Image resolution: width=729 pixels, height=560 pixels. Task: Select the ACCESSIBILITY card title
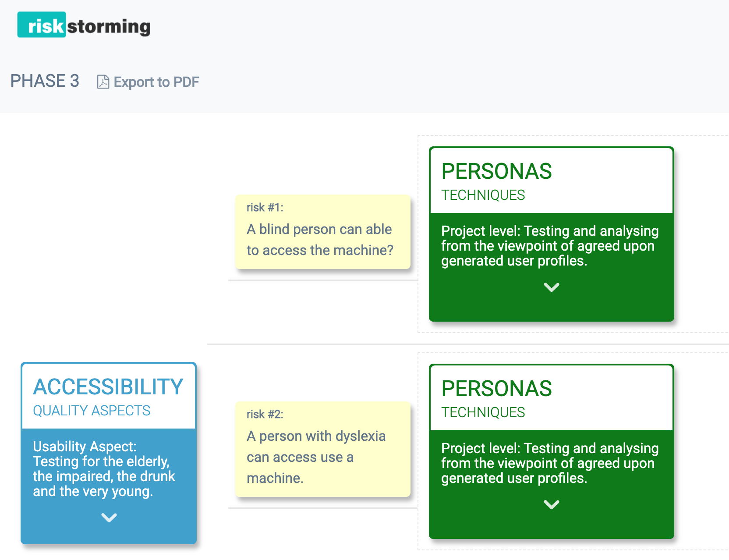pyautogui.click(x=108, y=386)
